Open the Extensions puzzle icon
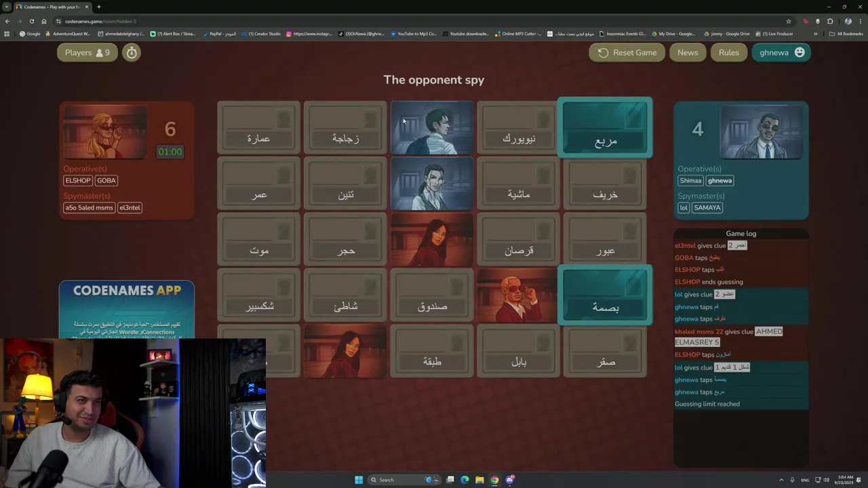This screenshot has height=488, width=868. 830,21
